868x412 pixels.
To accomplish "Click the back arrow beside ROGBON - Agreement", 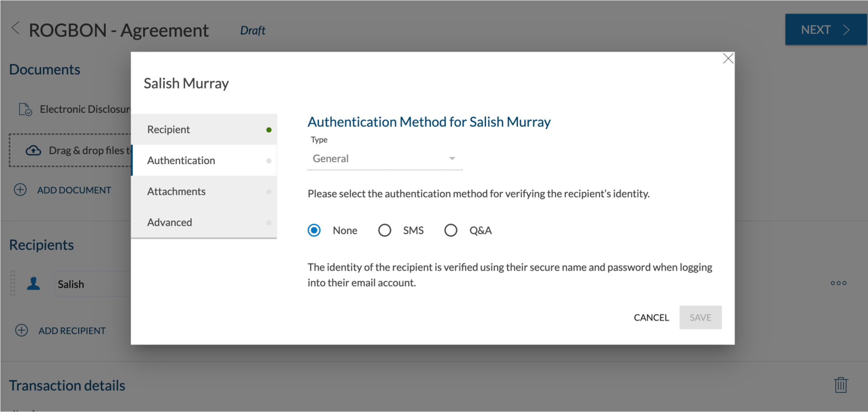I will click(x=16, y=29).
